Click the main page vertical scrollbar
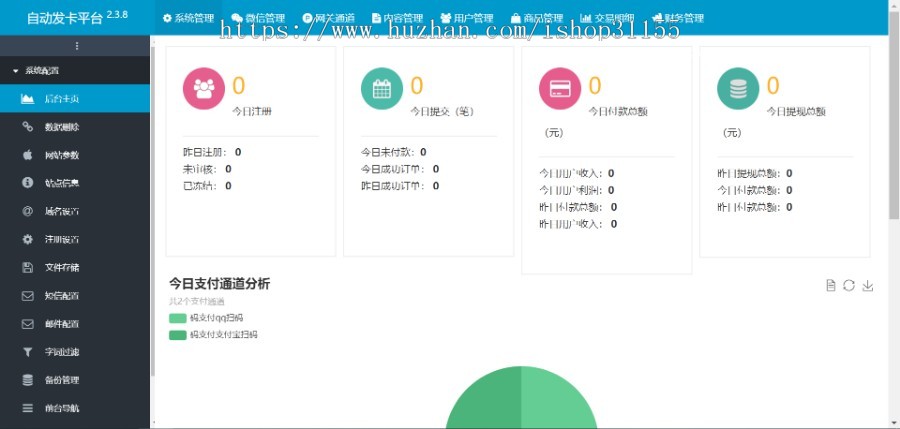The height and width of the screenshot is (429, 900). tap(894, 115)
